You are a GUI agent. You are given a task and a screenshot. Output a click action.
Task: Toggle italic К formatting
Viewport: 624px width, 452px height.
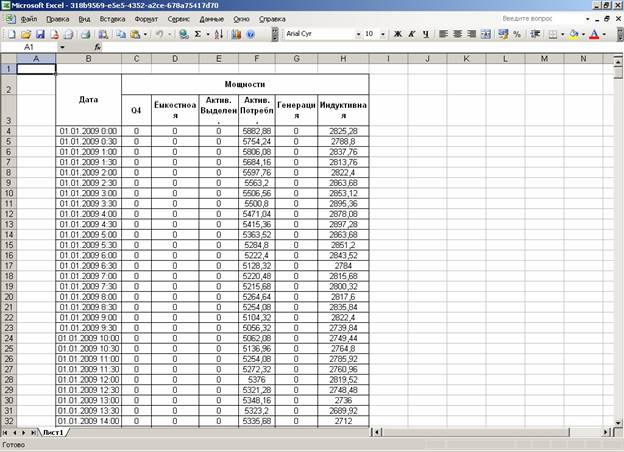click(x=412, y=34)
